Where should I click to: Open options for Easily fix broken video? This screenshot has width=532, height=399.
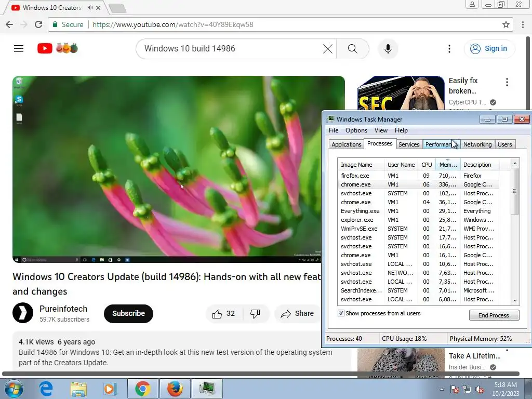(x=507, y=82)
